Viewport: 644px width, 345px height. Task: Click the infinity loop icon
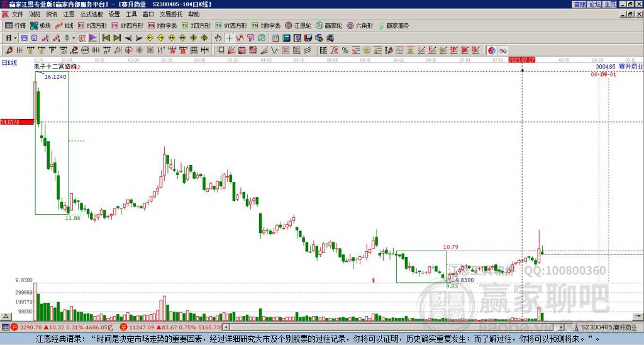click(x=502, y=50)
